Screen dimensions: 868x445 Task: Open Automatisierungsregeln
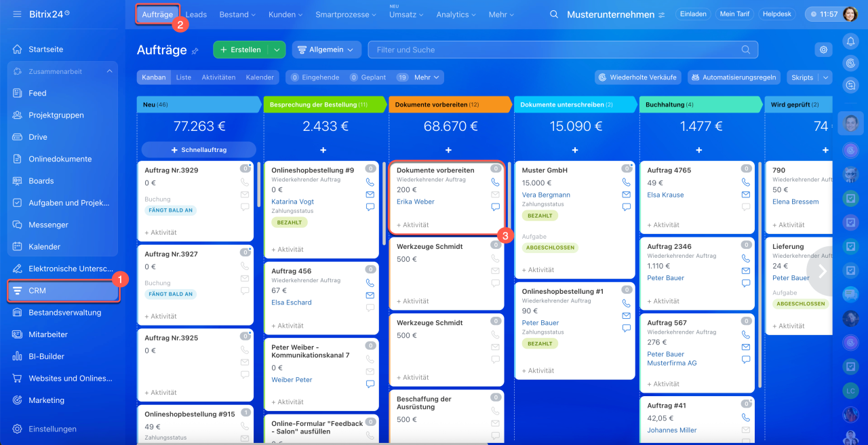point(734,77)
